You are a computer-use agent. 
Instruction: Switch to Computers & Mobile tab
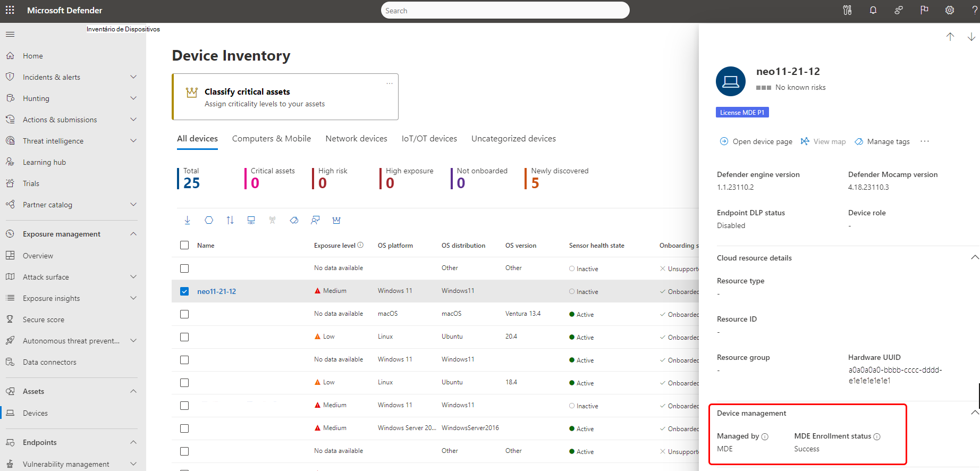click(x=272, y=139)
